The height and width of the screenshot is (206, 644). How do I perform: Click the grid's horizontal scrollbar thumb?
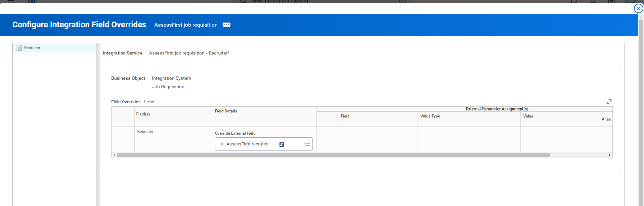pos(333,155)
